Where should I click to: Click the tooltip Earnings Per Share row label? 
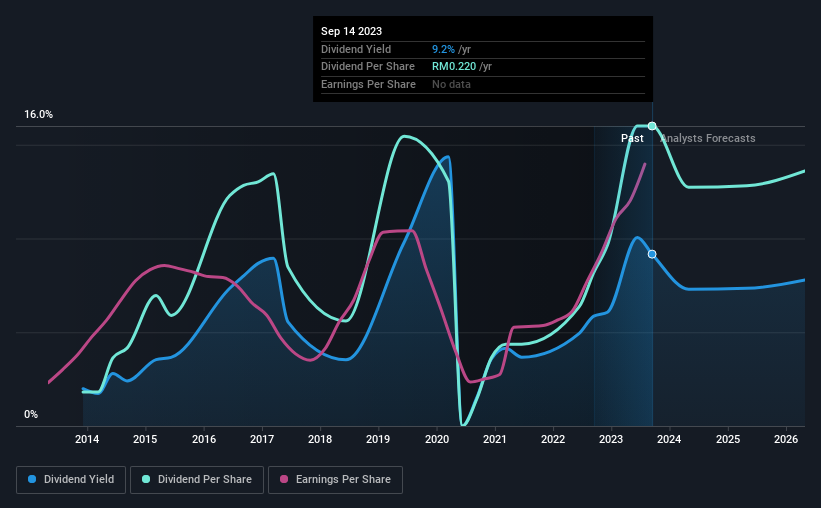coord(369,84)
